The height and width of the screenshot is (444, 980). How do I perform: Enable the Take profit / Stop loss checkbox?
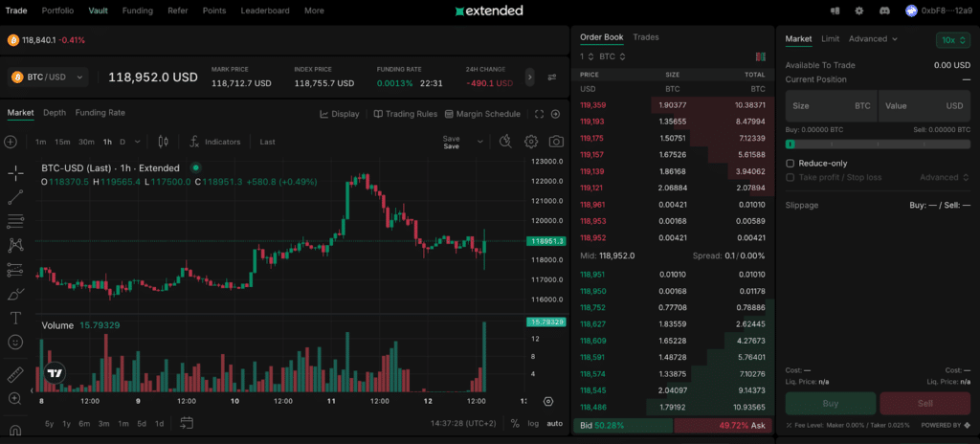coord(790,178)
